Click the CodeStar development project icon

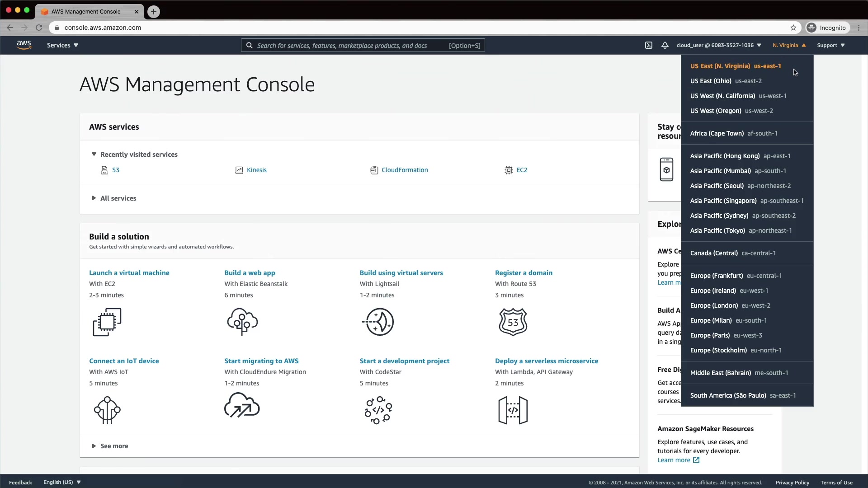click(x=378, y=410)
